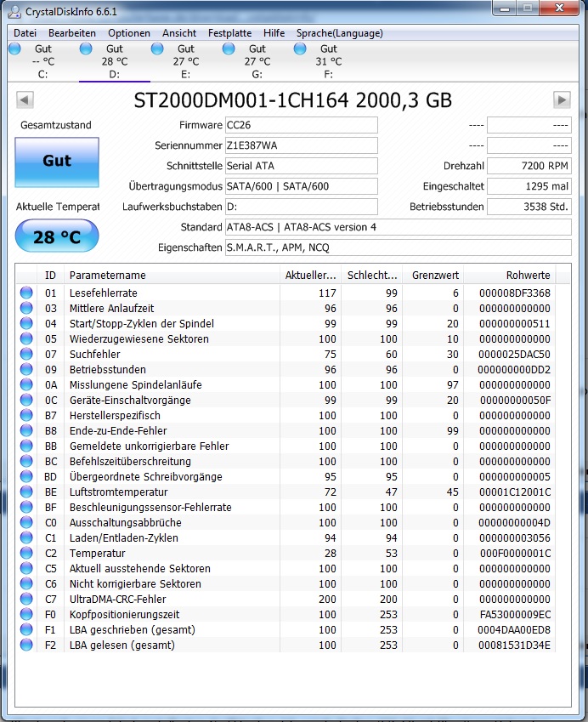Open the Optionen menu
588x722 pixels.
click(129, 33)
